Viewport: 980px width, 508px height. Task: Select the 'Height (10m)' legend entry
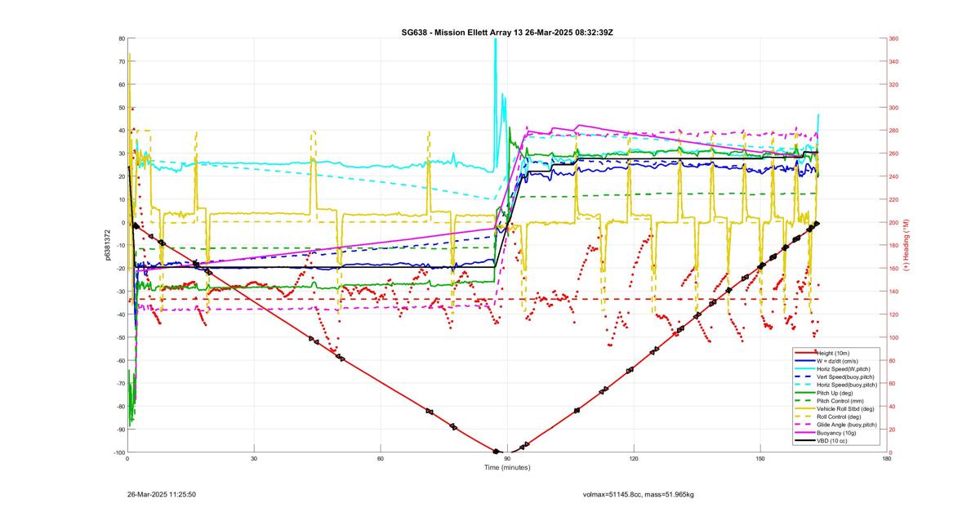tap(835, 353)
